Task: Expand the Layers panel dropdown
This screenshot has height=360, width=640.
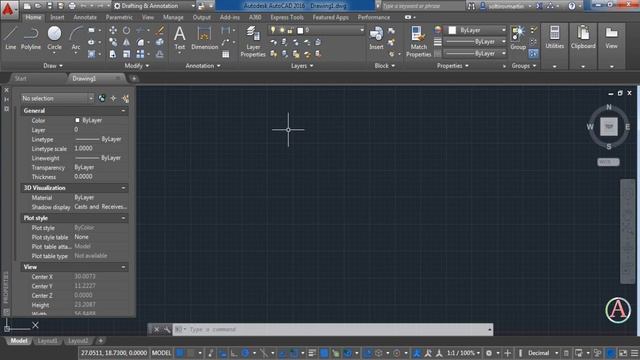Action: tap(302, 66)
